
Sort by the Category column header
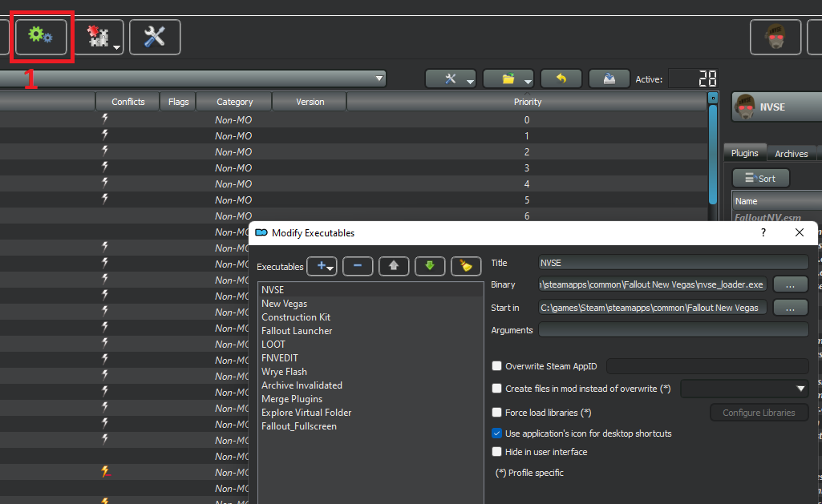click(234, 102)
